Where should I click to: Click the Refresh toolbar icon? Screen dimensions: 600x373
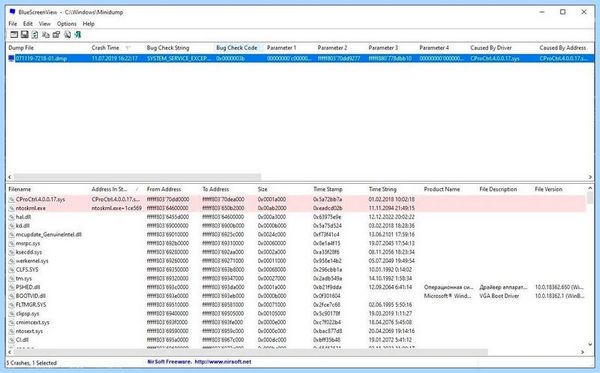35,35
